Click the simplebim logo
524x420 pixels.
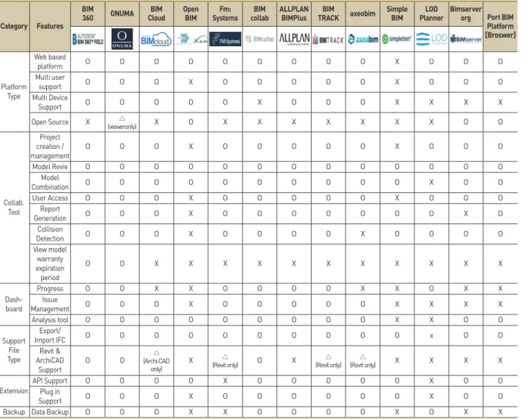(397, 39)
